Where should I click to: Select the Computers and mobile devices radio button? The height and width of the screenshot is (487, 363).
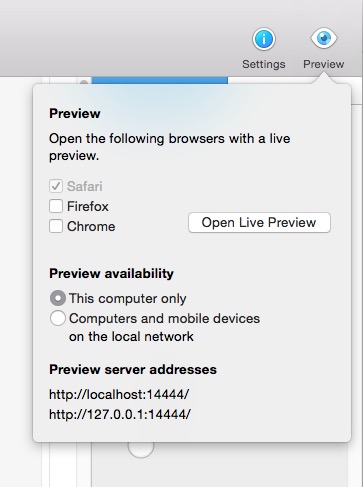(x=58, y=318)
